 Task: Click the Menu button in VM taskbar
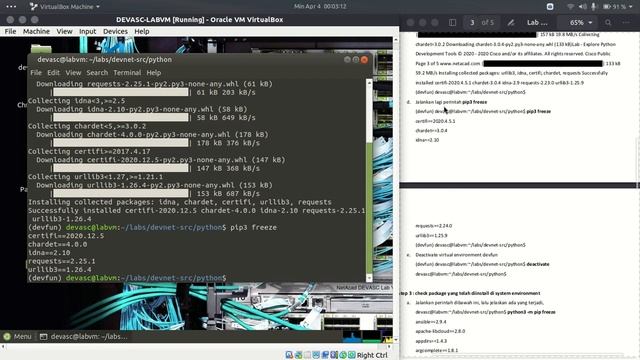(x=17, y=336)
